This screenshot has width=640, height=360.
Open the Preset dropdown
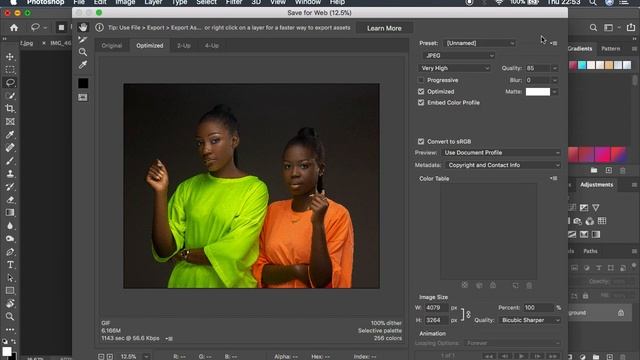(x=480, y=43)
